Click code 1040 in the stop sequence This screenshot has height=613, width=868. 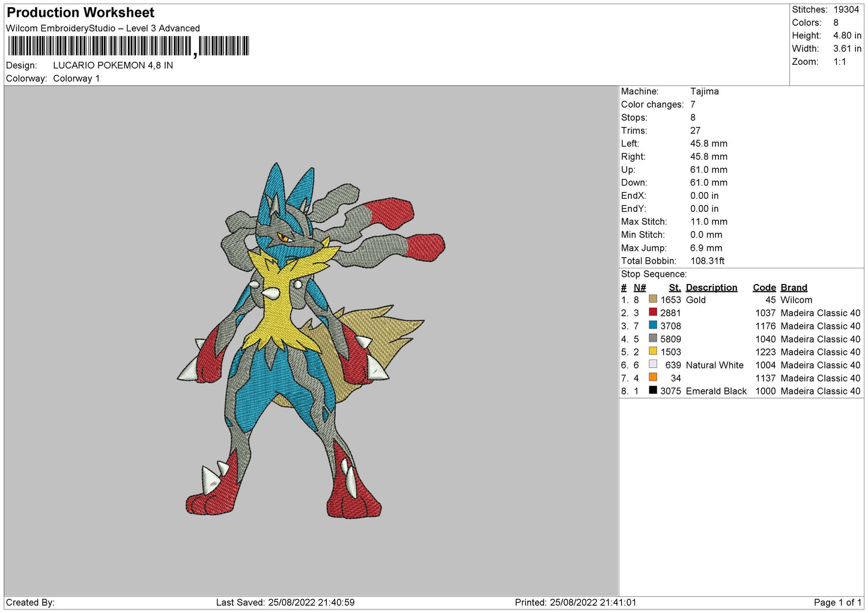[x=765, y=339]
